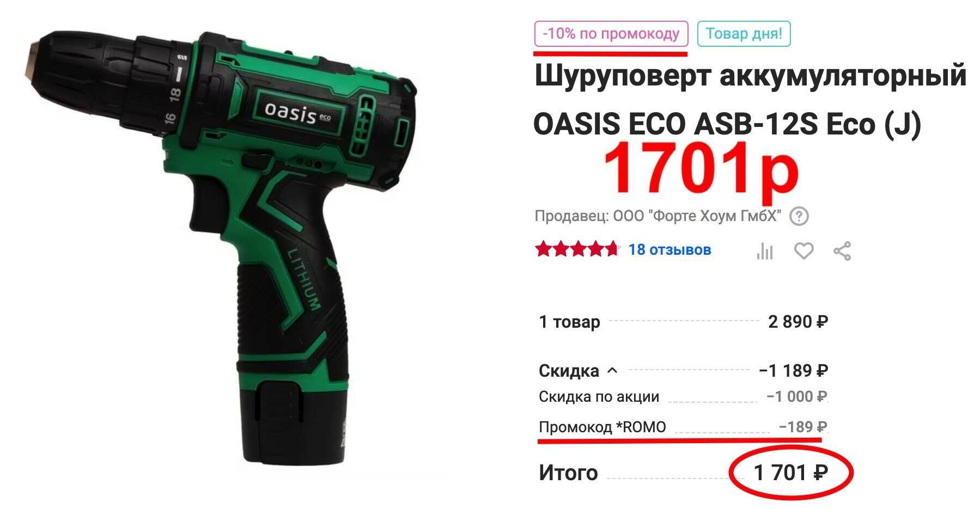Add the drill to comparison list
Screen dimensions: 980x509
764,251
